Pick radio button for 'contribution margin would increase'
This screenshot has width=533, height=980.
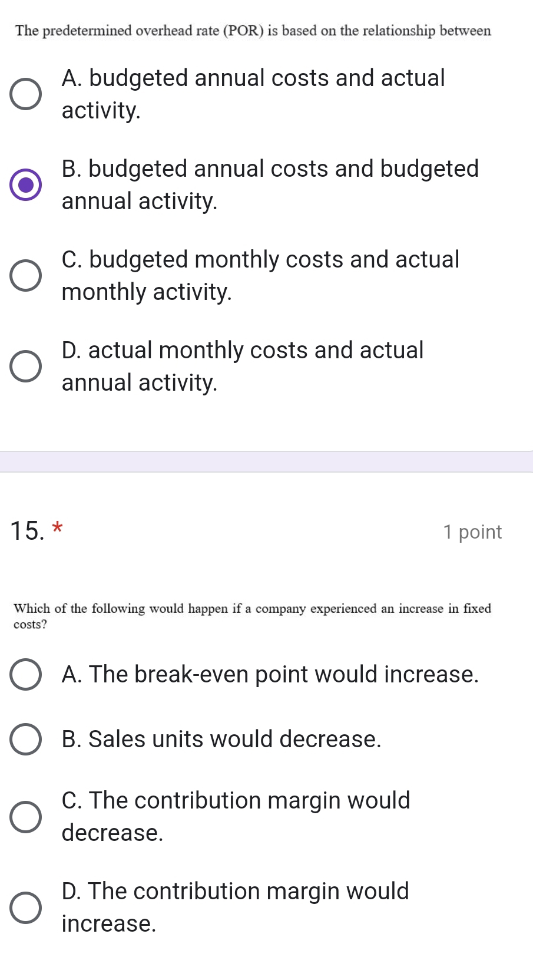26,908
